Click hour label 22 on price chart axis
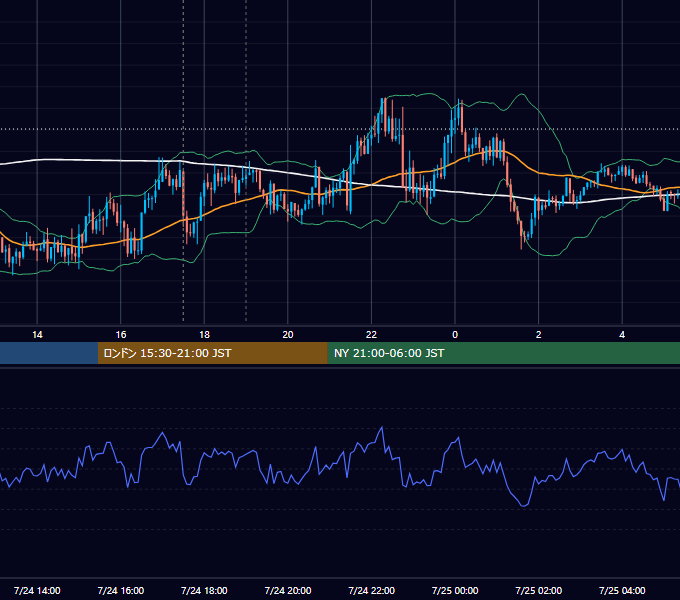680x600 pixels. tap(372, 335)
